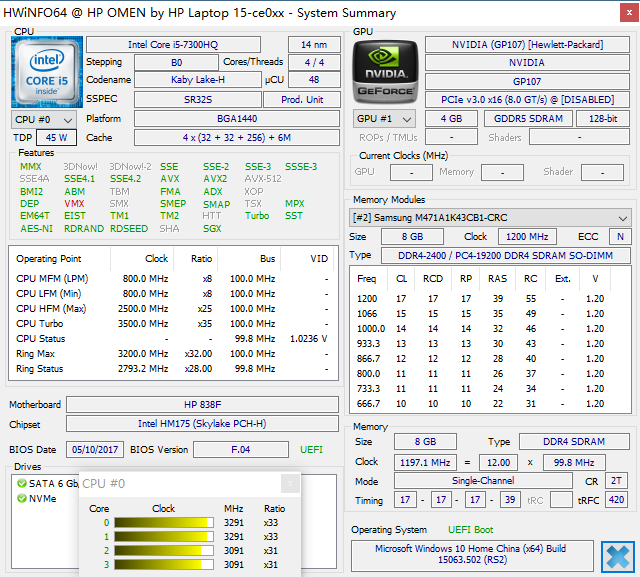Click the NVIDIA GeForce logo
Viewport: 640px width, 577px height.
coord(385,72)
